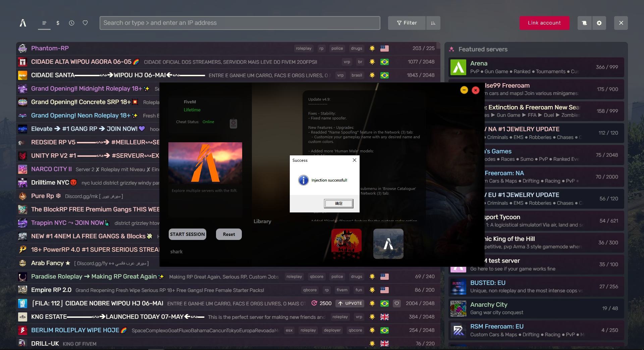Click the blue info icon in Success dialog
The width and height of the screenshot is (644, 350).
pos(303,180)
